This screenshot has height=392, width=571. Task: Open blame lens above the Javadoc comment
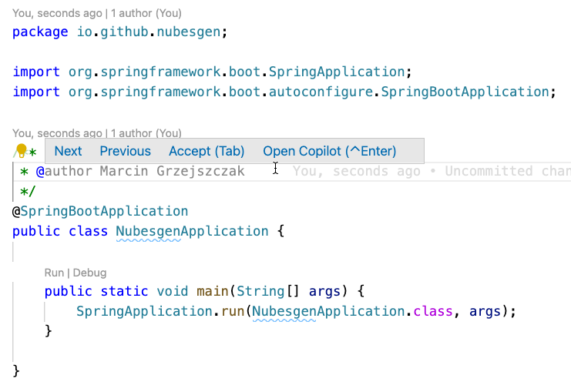[97, 133]
